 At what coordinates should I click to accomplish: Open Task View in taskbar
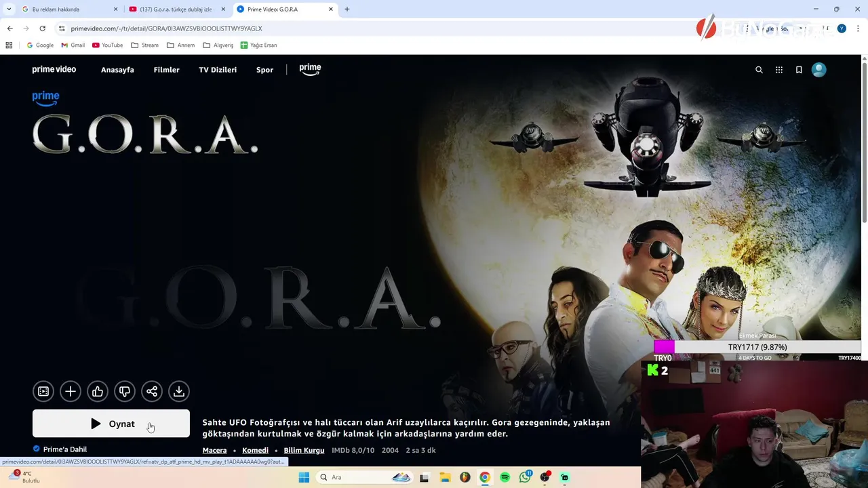point(424,477)
